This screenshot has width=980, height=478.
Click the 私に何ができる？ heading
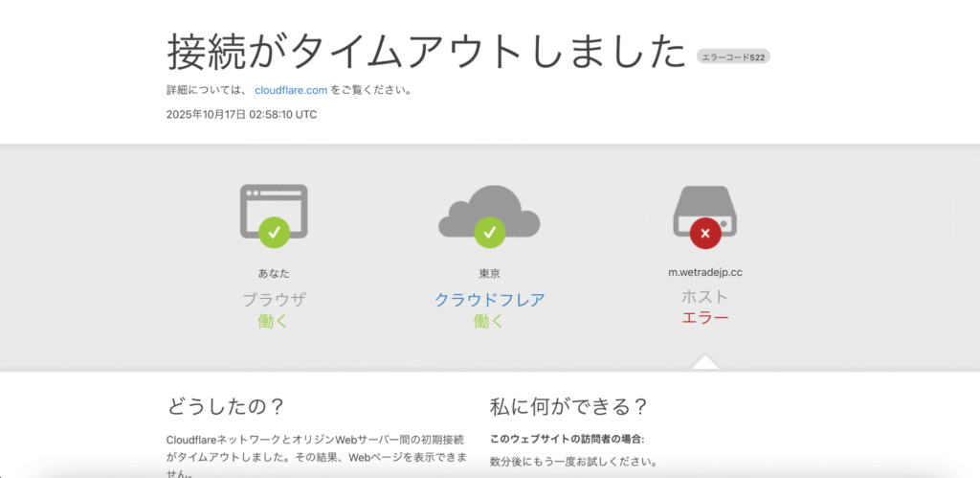tap(568, 407)
